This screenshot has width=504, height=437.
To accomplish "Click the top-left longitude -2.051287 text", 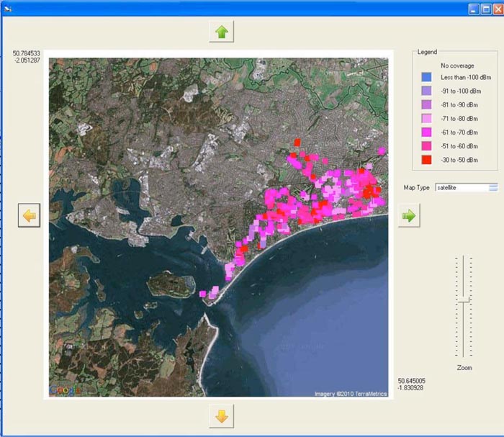I will (27, 60).
